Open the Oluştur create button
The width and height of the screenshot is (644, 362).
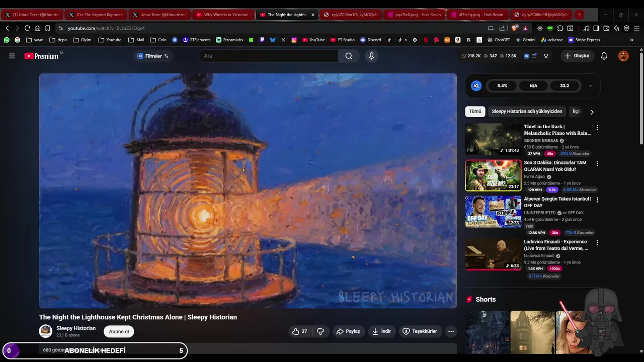(x=577, y=56)
